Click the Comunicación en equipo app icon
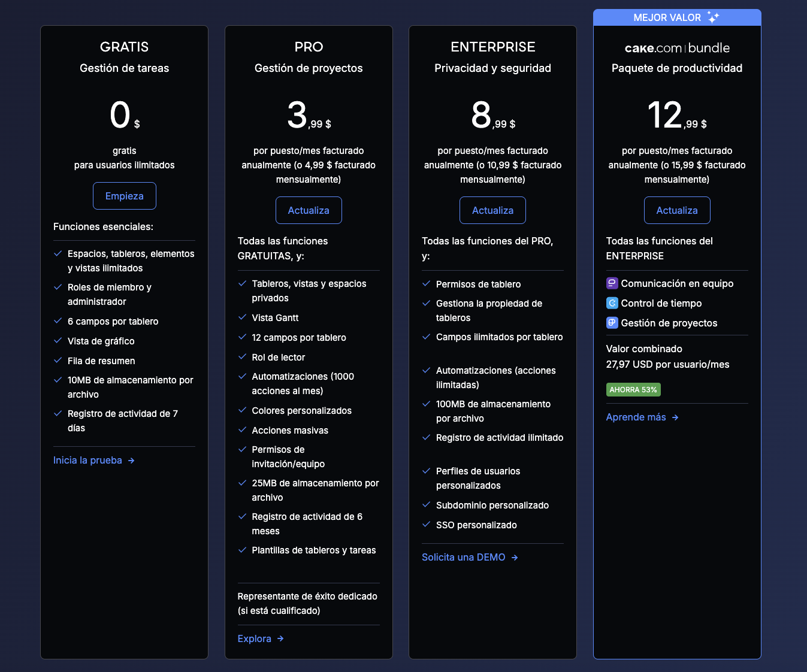 tap(612, 283)
